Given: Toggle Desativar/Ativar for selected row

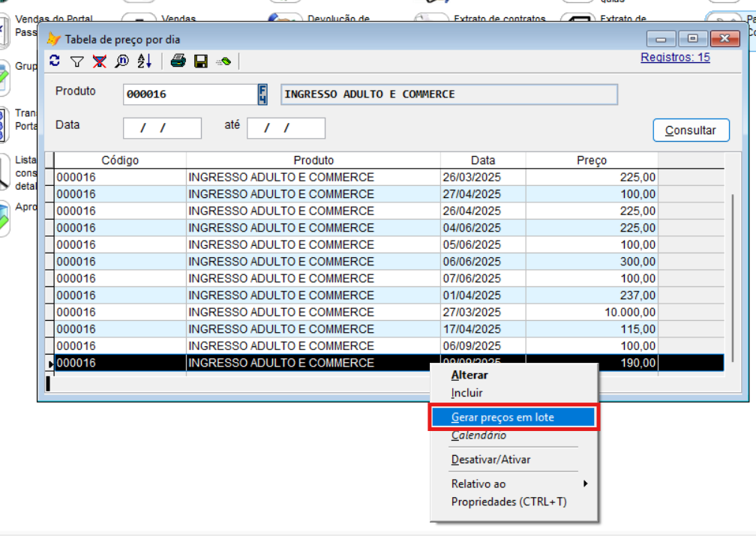Looking at the screenshot, I should click(490, 460).
